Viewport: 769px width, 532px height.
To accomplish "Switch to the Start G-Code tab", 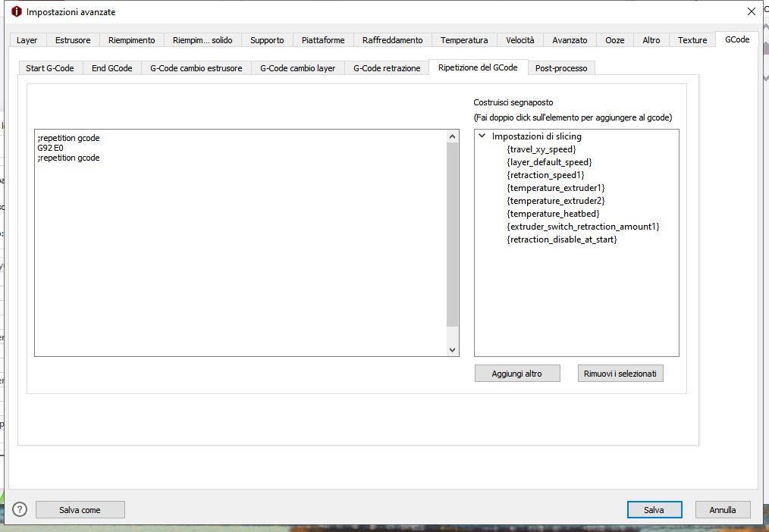I will pos(50,68).
